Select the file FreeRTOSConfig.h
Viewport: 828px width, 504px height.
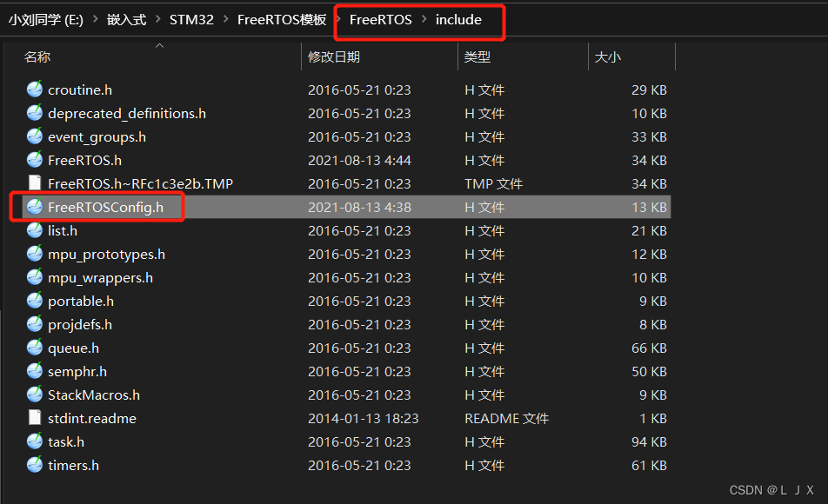pos(105,207)
